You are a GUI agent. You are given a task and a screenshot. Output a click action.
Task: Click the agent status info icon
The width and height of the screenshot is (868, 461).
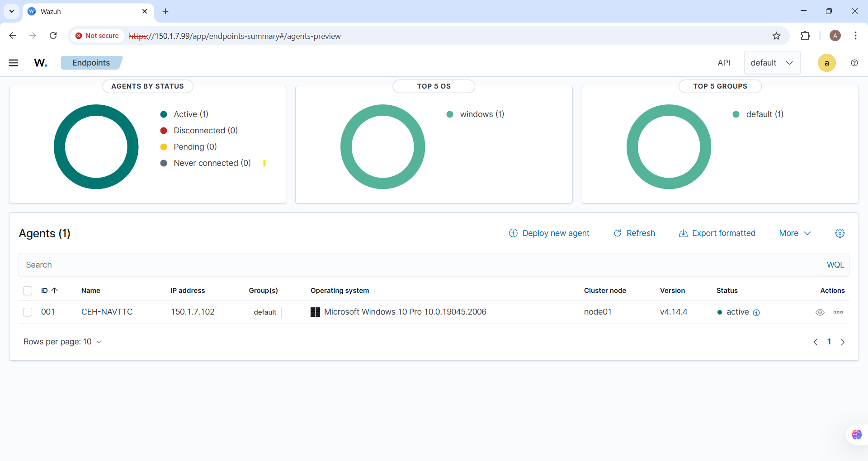(x=756, y=313)
